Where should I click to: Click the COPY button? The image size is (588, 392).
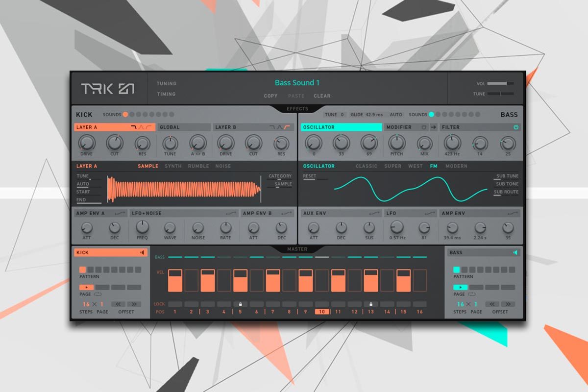click(270, 96)
